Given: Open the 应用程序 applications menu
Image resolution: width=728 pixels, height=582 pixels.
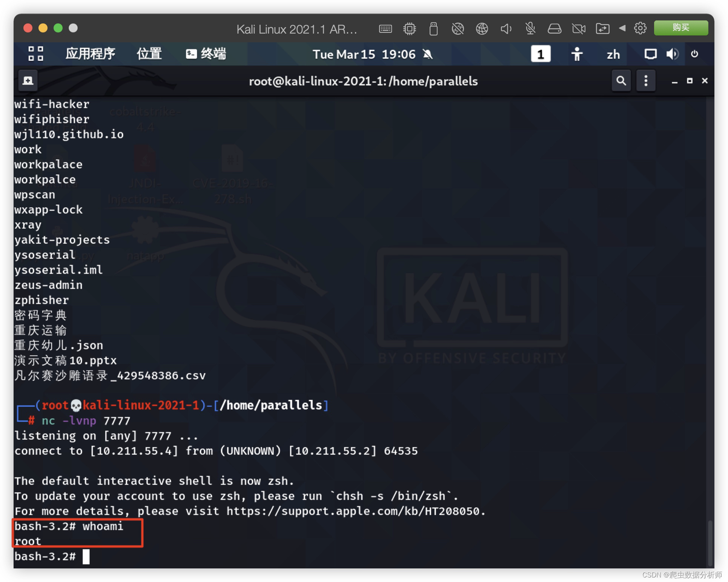Looking at the screenshot, I should pos(90,54).
